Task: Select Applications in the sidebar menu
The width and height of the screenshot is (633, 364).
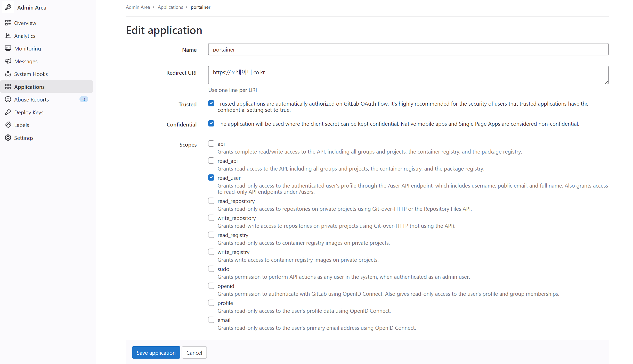Action: (29, 87)
